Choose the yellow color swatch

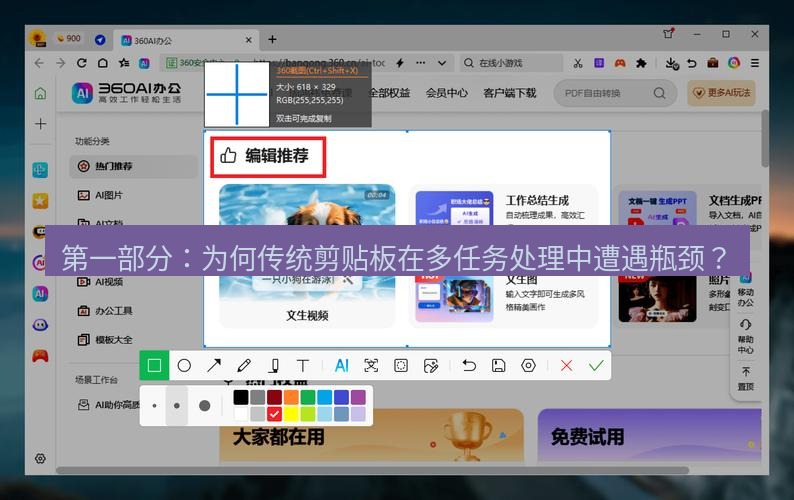291,414
